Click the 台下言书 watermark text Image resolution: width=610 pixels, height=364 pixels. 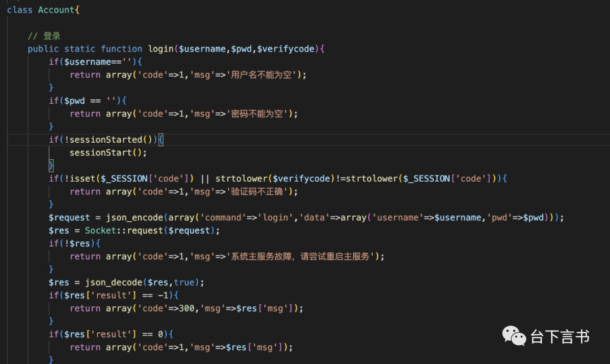[559, 337]
